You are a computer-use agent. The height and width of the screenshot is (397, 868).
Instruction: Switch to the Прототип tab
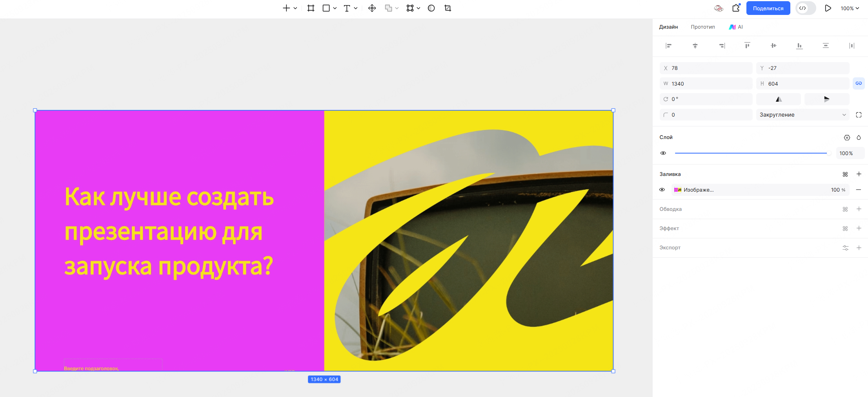[703, 27]
